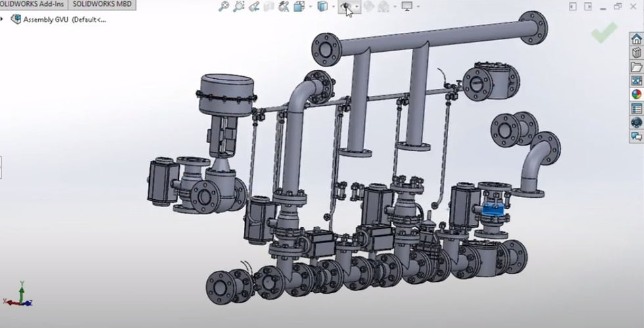
Task: Click the expand-right panel arrow button
Action: pos(587,6)
